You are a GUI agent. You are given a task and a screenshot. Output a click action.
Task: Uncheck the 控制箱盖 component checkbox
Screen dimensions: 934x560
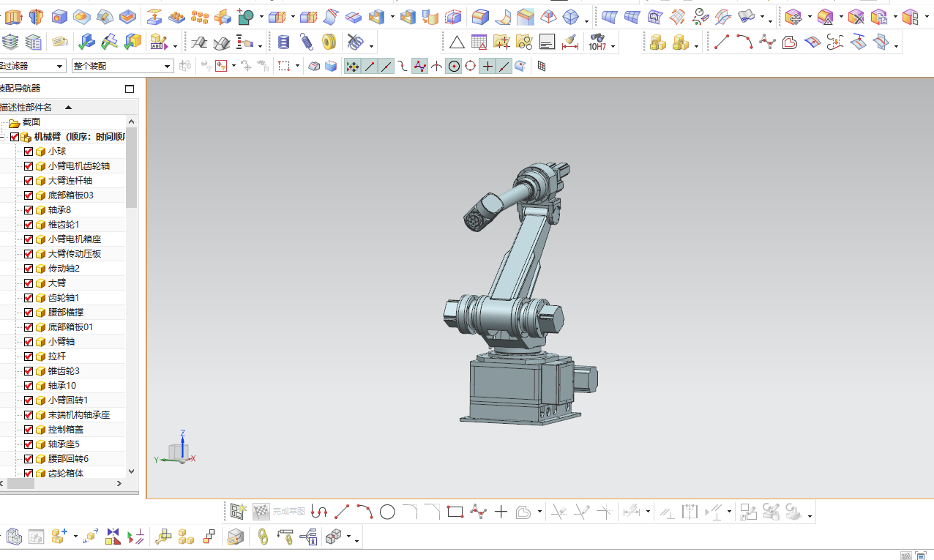pos(29,430)
